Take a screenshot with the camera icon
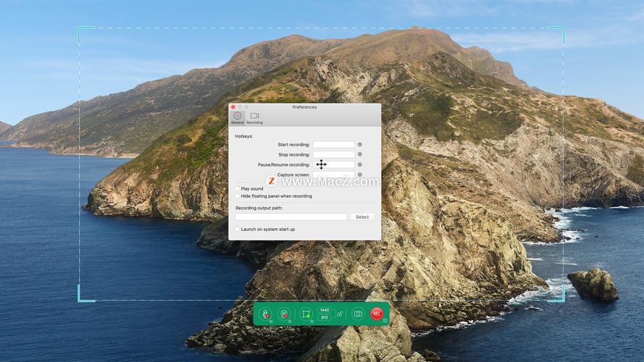 pyautogui.click(x=358, y=313)
